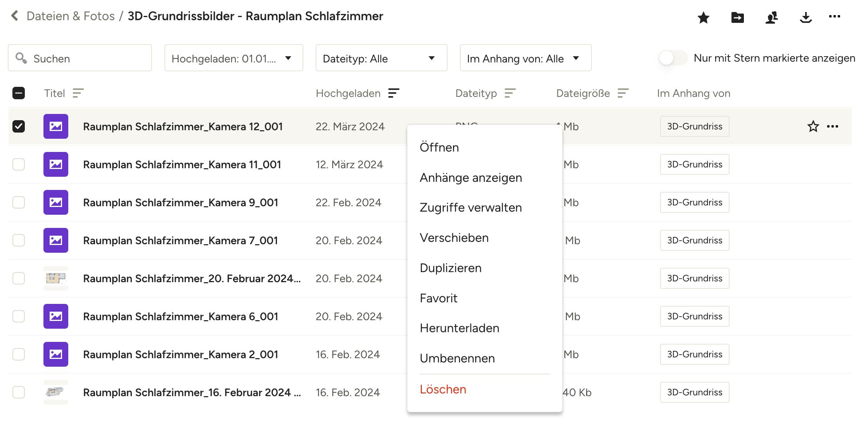Click image icon of Kamera 7_001

56,240
